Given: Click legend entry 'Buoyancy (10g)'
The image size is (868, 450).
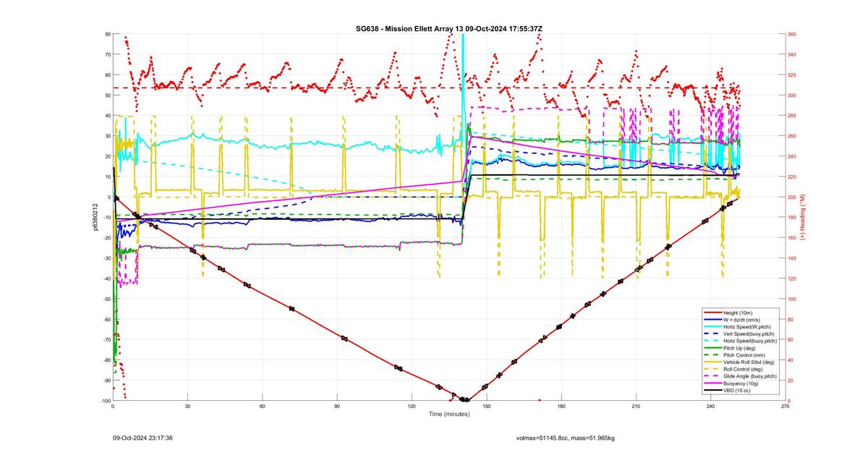Looking at the screenshot, I should point(740,383).
